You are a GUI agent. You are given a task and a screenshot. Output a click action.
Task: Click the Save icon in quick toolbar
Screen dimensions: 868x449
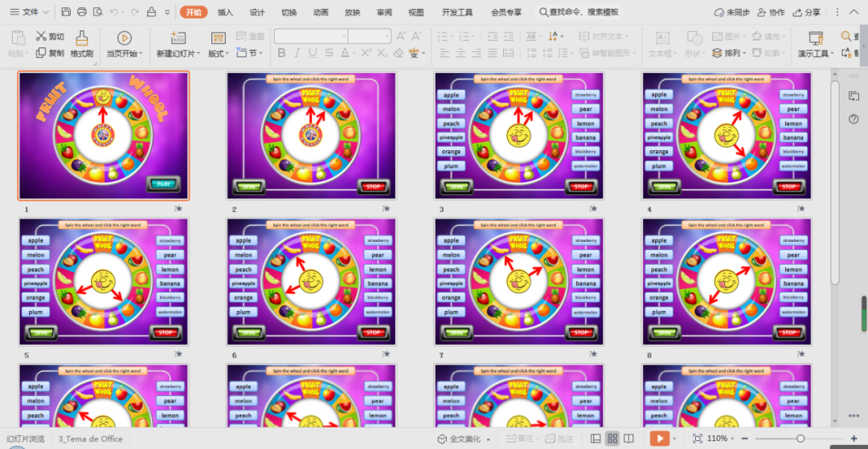click(66, 12)
